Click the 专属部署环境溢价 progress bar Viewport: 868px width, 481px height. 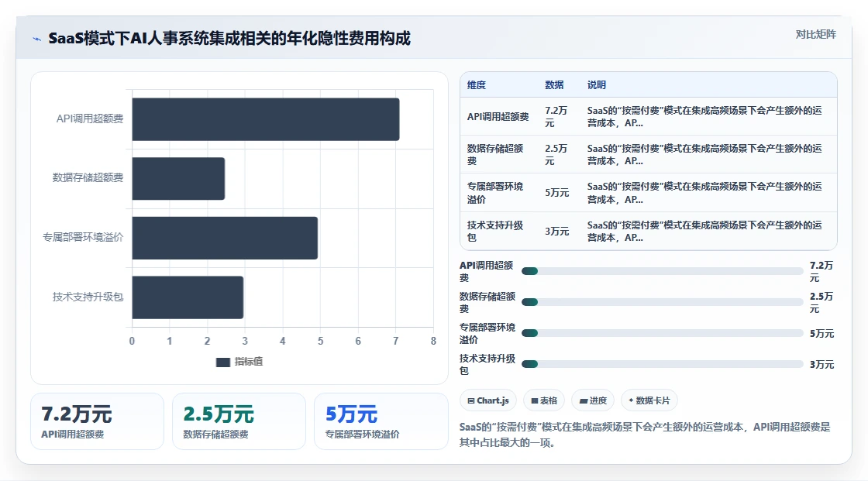[662, 333]
